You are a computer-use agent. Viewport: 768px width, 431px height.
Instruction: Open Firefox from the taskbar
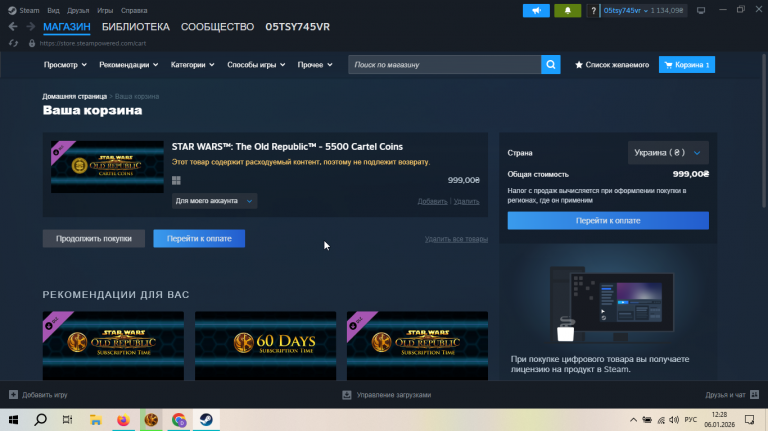coord(123,420)
